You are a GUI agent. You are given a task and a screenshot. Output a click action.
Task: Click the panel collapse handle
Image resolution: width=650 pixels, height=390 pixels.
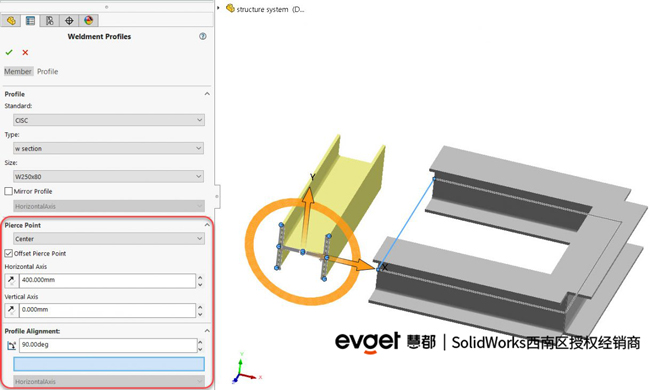(x=216, y=196)
